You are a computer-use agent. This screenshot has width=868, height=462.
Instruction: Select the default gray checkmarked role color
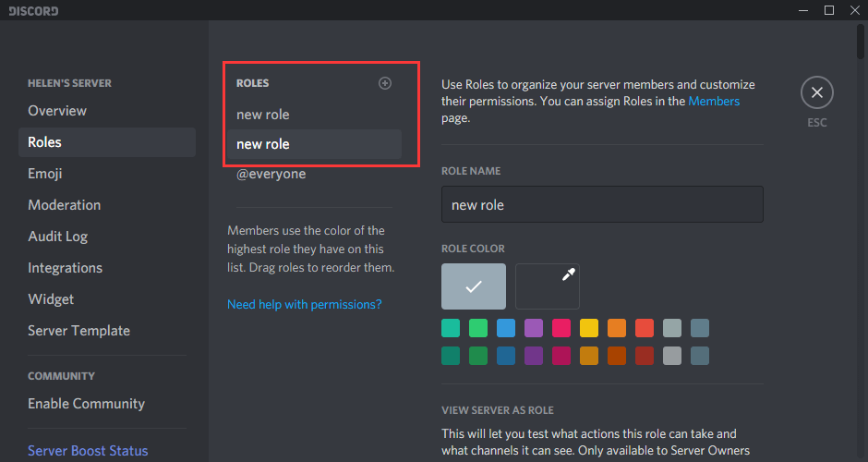pos(474,286)
